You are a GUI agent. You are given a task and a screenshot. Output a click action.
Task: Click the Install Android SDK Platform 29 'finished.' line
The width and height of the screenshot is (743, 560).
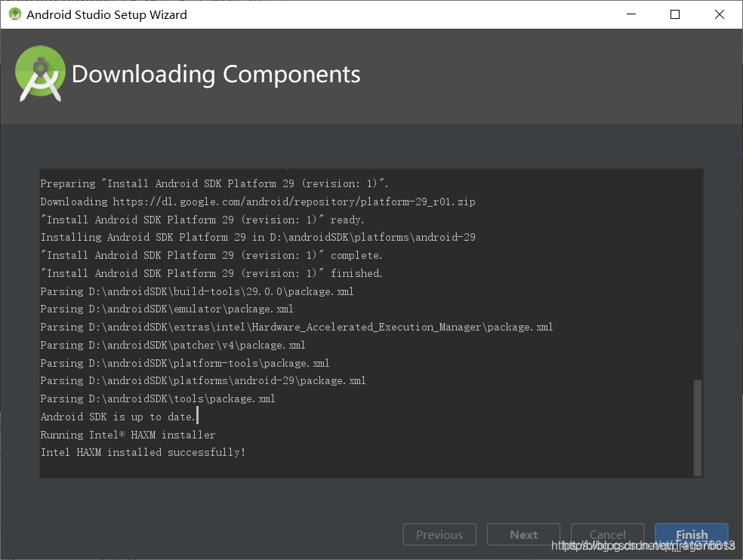pos(211,273)
